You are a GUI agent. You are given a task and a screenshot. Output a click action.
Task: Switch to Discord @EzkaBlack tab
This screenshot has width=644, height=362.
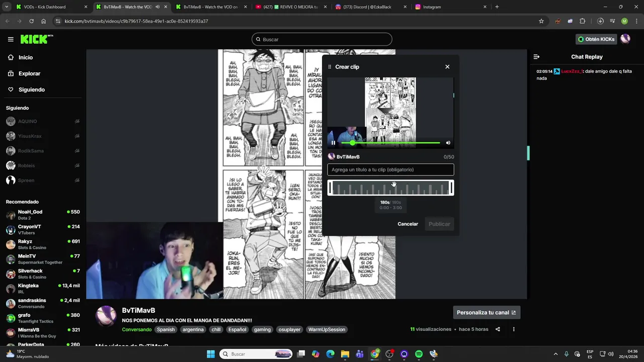(370, 7)
